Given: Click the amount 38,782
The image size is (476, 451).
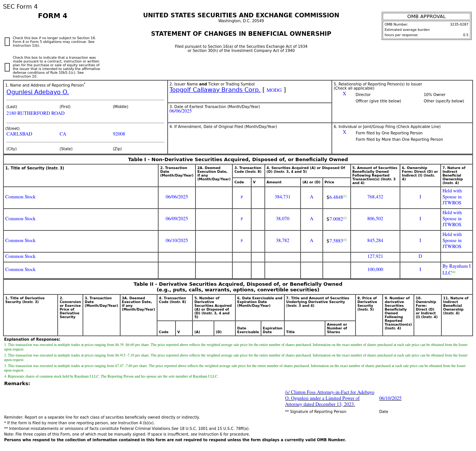Looking at the screenshot, I should pos(282,241).
